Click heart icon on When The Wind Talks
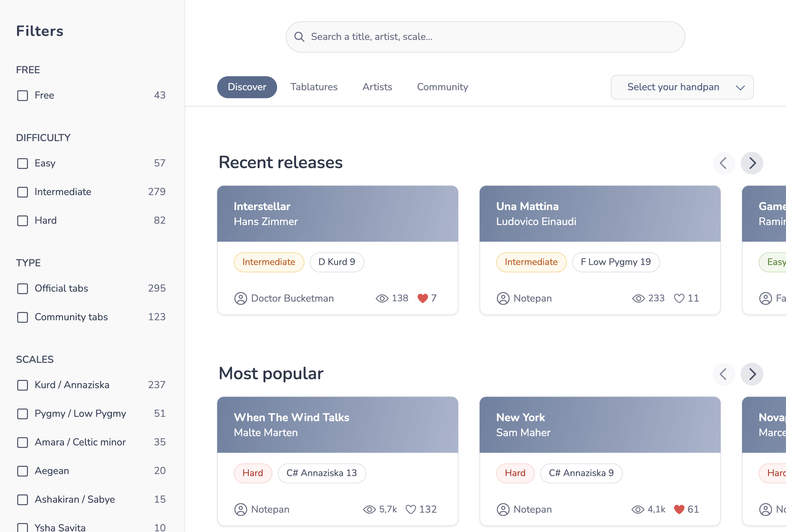 411,509
